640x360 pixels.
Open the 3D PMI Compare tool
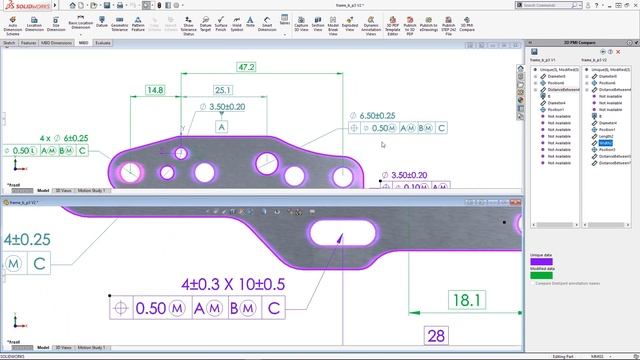(467, 24)
